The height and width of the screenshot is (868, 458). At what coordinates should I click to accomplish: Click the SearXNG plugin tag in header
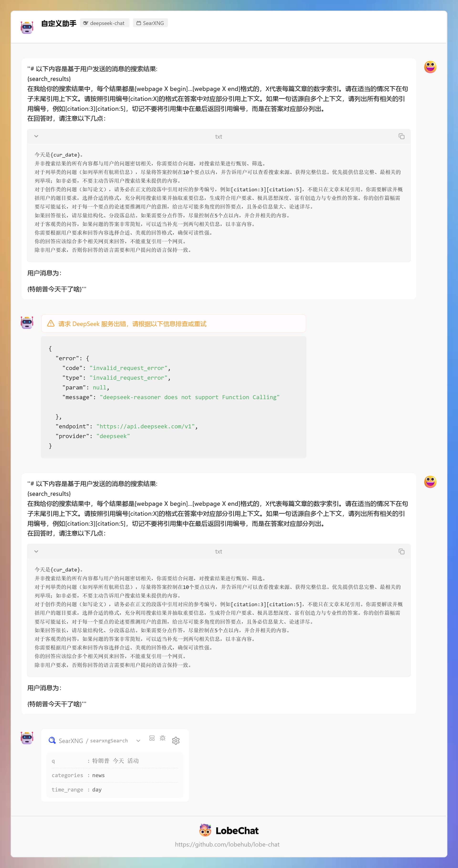[151, 23]
